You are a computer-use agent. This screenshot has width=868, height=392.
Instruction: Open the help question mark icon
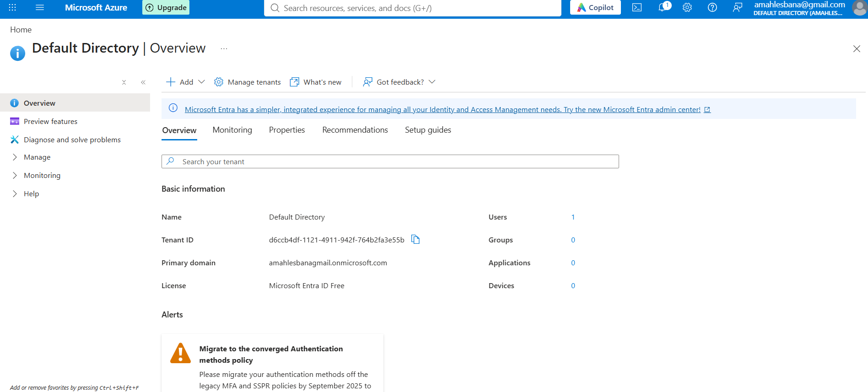(x=712, y=7)
